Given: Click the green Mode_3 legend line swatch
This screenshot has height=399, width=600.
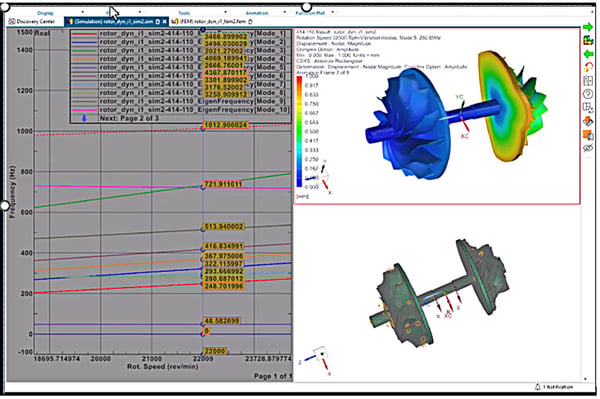Looking at the screenshot, I should click(84, 51).
